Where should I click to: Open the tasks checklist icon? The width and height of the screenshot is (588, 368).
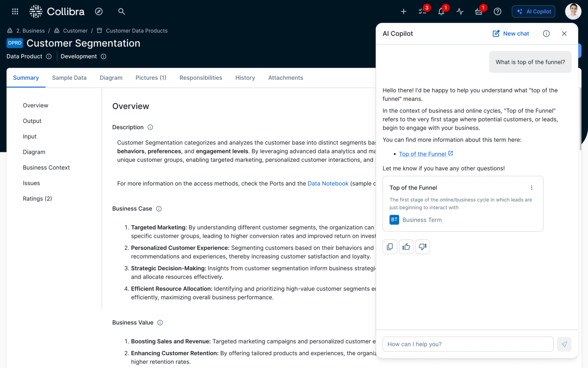click(x=422, y=11)
